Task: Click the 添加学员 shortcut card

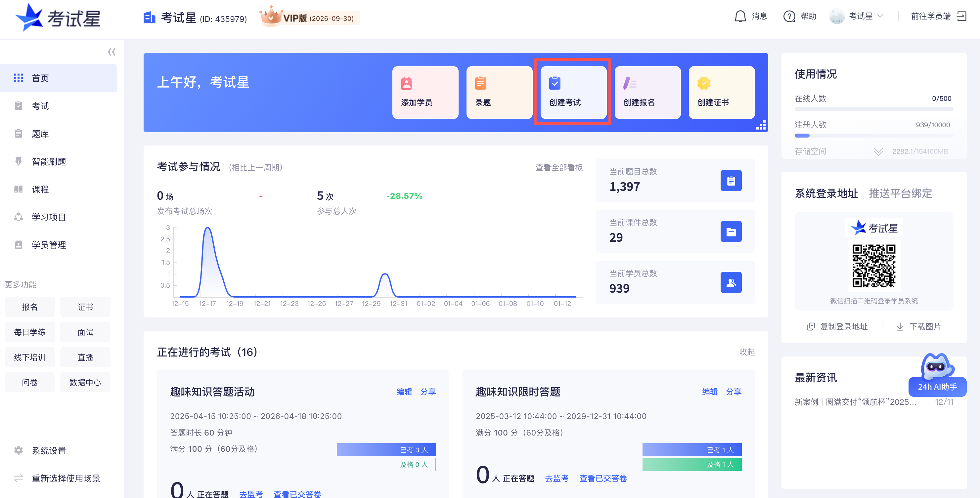Action: click(x=425, y=92)
